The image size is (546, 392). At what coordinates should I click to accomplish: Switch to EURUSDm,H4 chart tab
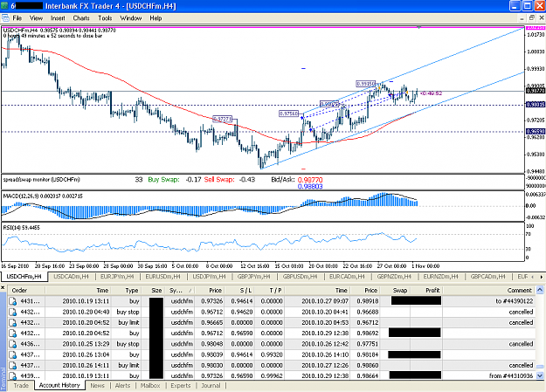[x=163, y=277]
